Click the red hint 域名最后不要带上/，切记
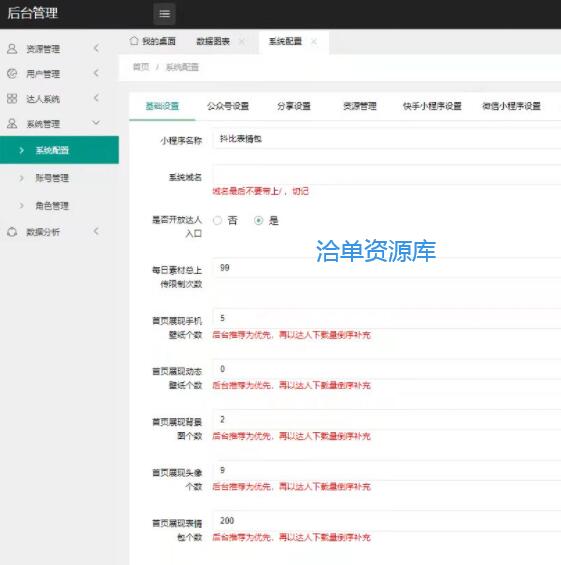 tap(261, 191)
